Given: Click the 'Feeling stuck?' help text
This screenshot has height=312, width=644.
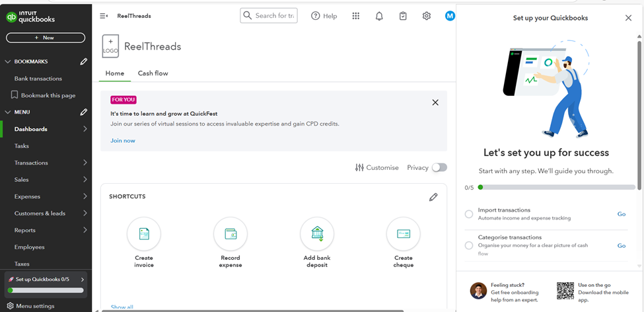Looking at the screenshot, I should point(508,285).
